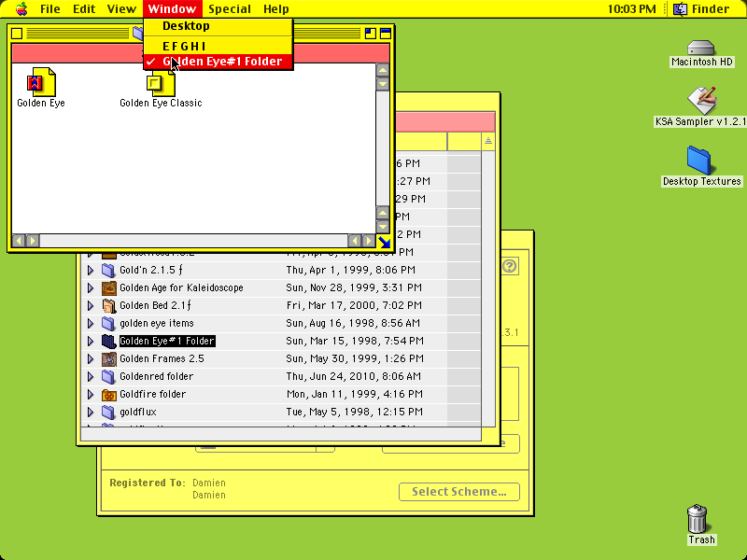747x560 pixels.
Task: Click the dark icon of the highlighted Golden Eye#1 Folder row
Action: pyautogui.click(x=108, y=341)
